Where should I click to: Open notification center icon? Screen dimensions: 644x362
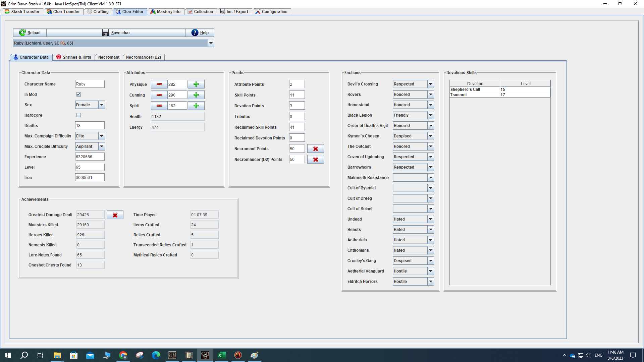coord(633,355)
